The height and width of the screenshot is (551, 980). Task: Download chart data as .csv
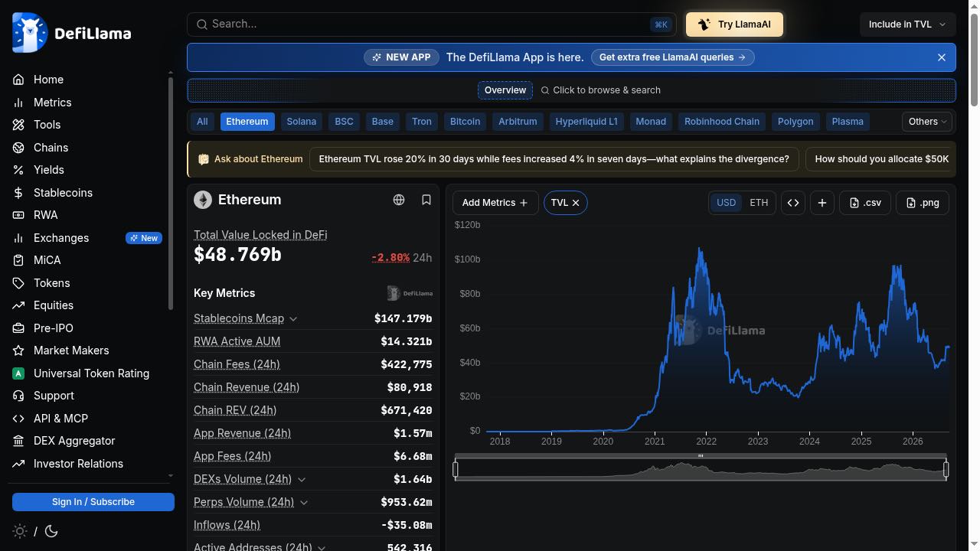tap(865, 203)
